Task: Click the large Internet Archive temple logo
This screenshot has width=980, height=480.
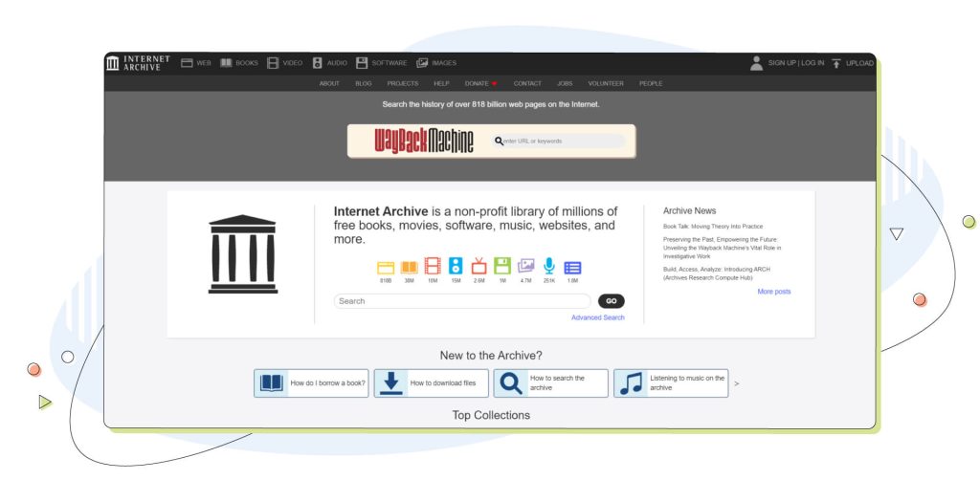Action: point(242,254)
